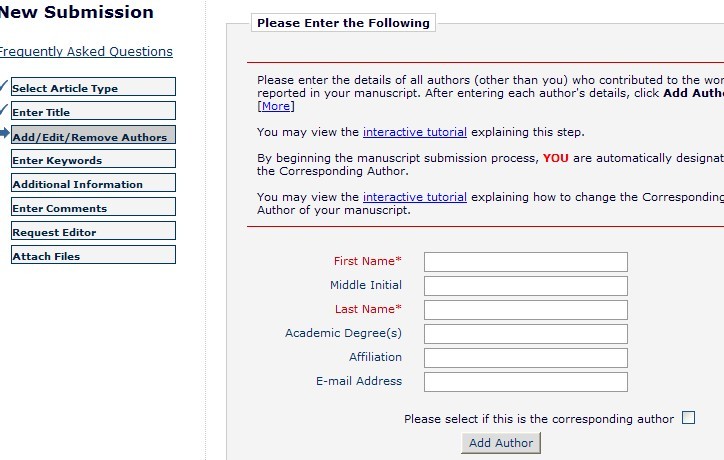Viewport: 724px width, 460px height.
Task: Click into the First Name field
Action: click(525, 262)
